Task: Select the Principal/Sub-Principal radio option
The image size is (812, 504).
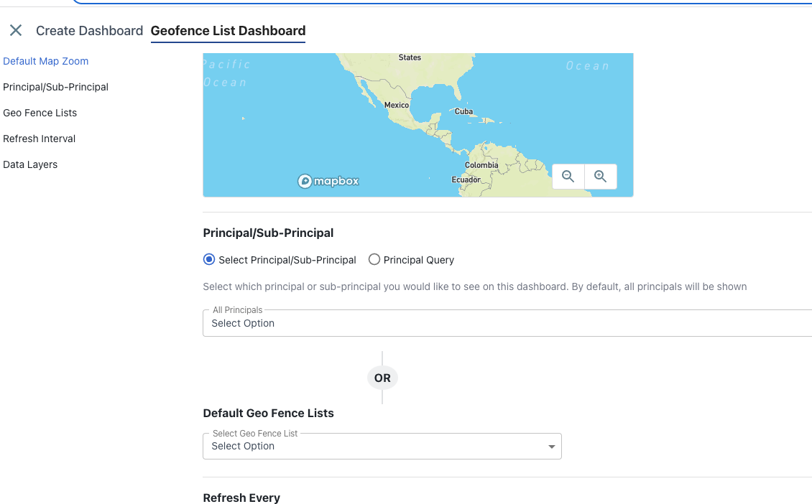Action: pyautogui.click(x=209, y=260)
